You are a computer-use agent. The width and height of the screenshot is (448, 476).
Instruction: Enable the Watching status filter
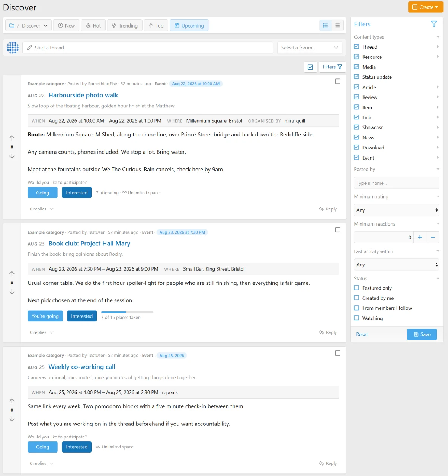tap(356, 318)
